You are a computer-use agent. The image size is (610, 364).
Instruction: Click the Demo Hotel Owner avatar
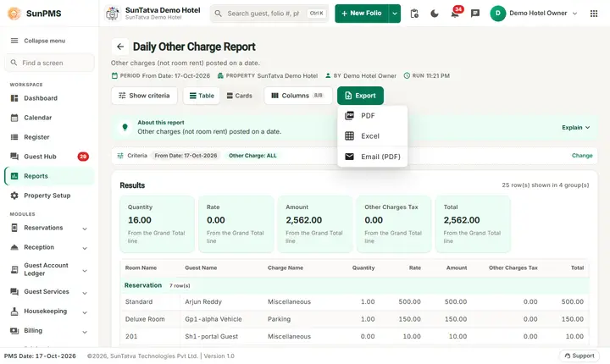tap(497, 14)
